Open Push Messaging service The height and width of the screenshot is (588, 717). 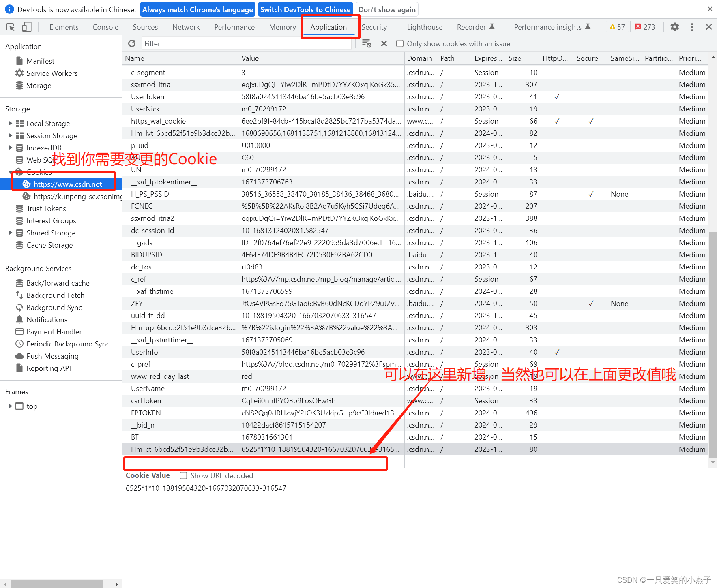(x=52, y=356)
